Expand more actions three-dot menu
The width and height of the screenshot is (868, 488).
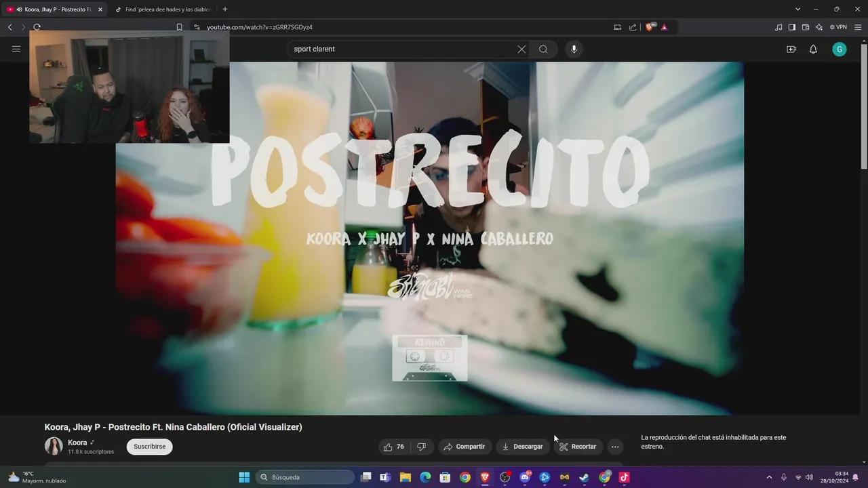615,447
